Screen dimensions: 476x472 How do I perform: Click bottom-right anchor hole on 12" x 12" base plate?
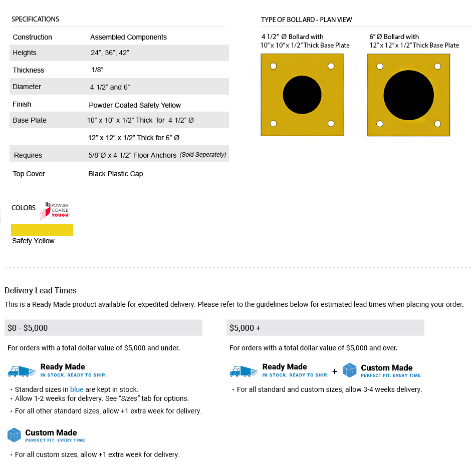pos(437,124)
